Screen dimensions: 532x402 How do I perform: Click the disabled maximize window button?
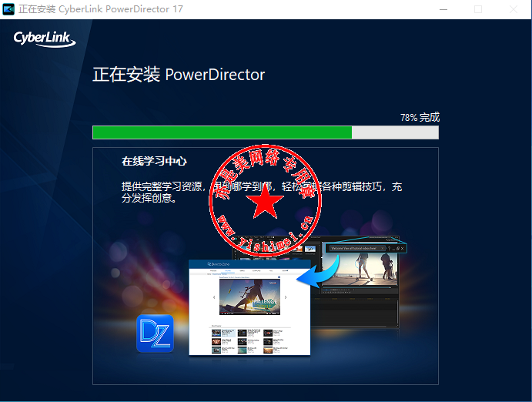click(477, 9)
